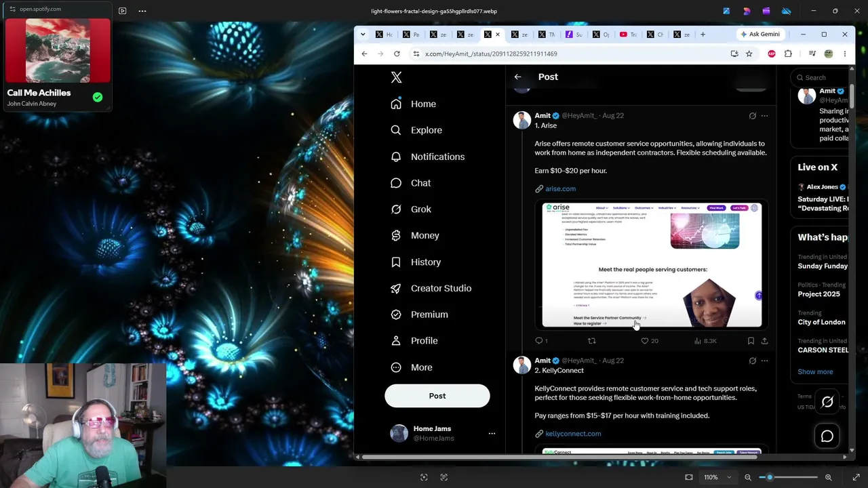Image resolution: width=868 pixels, height=488 pixels.
Task: Open more menu on the Arise post
Action: [764, 116]
